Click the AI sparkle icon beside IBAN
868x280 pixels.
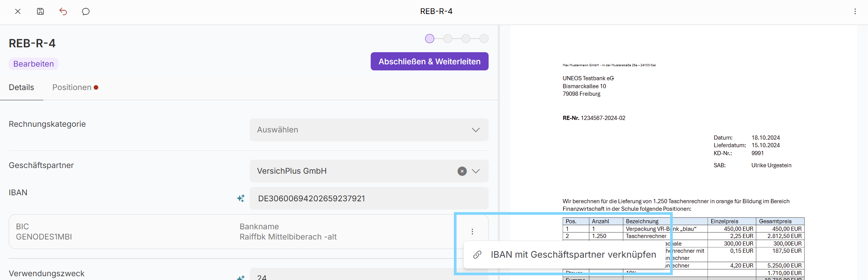(x=241, y=198)
